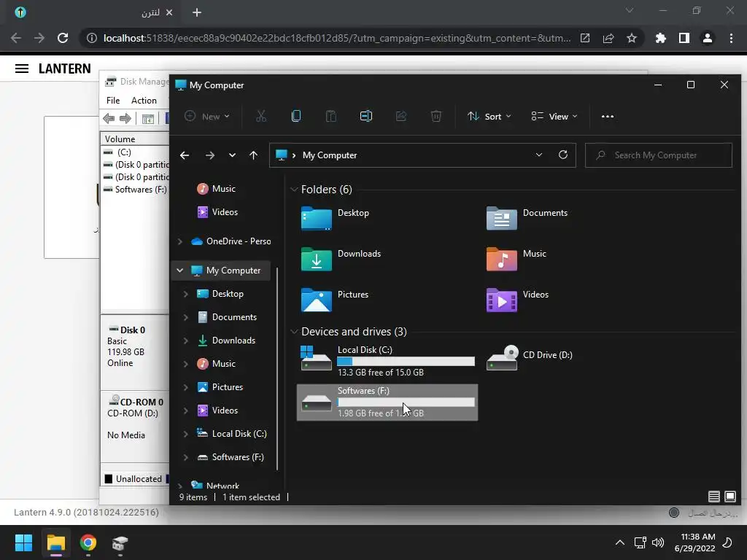Open Action menu in Disk Management
The image size is (747, 560).
tap(144, 101)
